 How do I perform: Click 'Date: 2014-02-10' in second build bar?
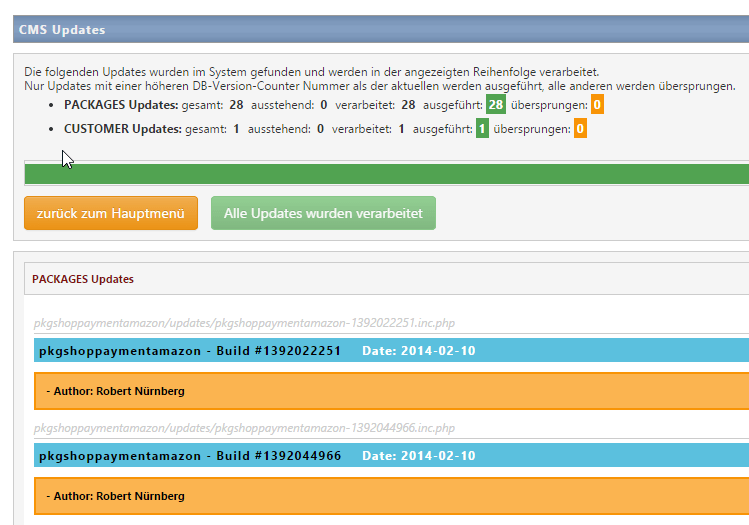[418, 456]
